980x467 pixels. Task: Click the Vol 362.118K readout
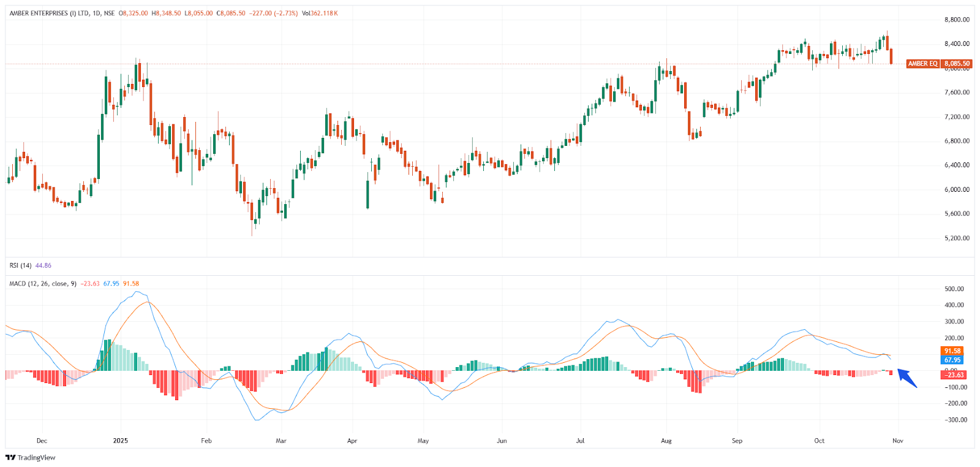pyautogui.click(x=320, y=13)
